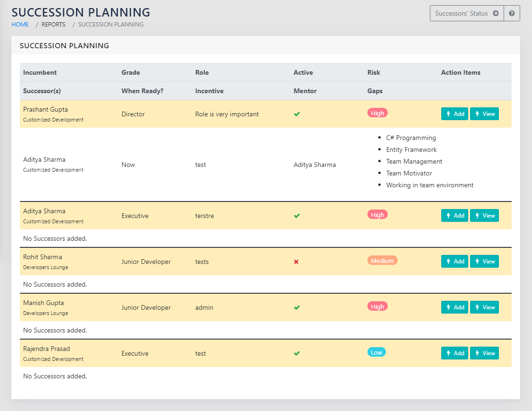This screenshot has width=532, height=411.
Task: Open the Successors' Status page
Action: [x=466, y=13]
